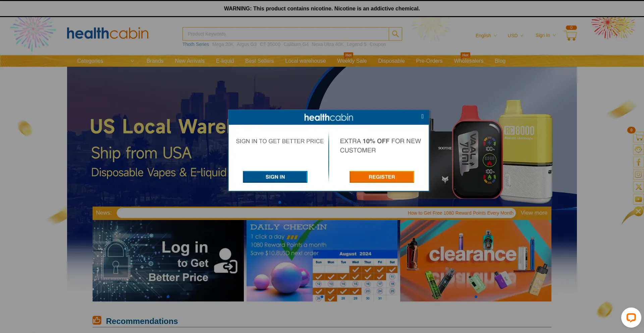The height and width of the screenshot is (333, 644).
Task: Click the orange REGISTER button
Action: coord(382,177)
